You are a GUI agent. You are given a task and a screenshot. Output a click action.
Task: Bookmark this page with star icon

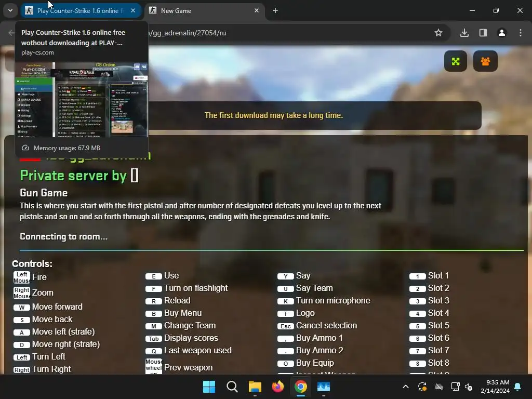tap(438, 33)
